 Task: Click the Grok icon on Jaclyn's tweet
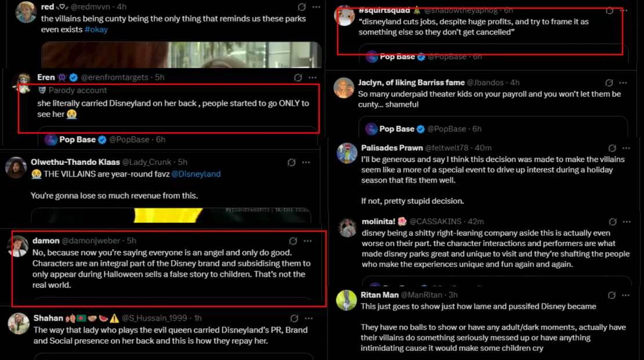[609, 82]
